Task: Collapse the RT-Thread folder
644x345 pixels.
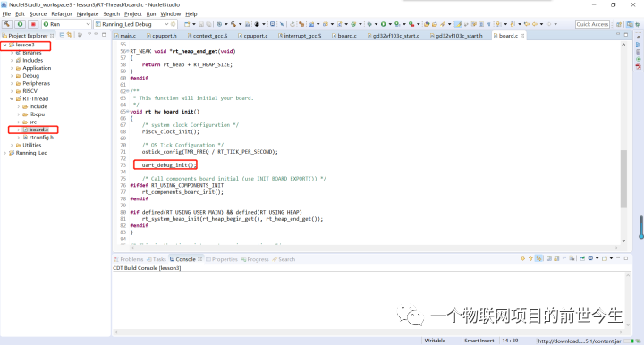Action: pyautogui.click(x=12, y=99)
